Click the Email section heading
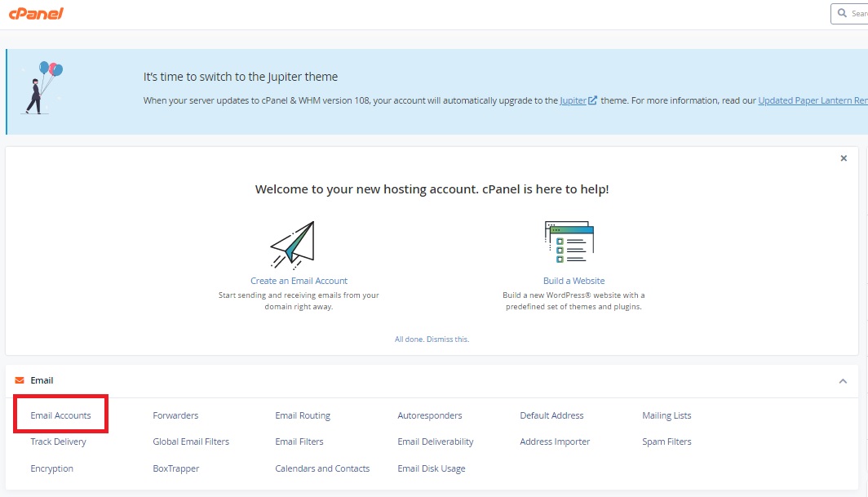868x497 pixels. 42,380
